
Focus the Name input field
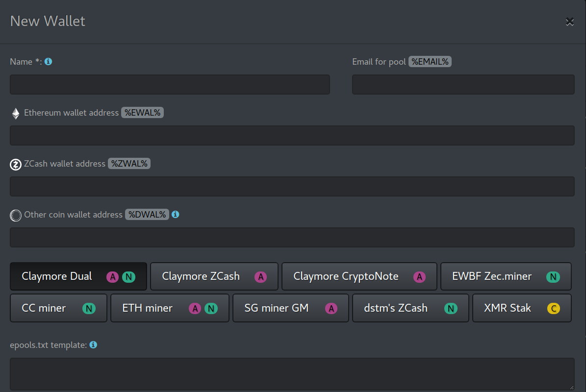[x=170, y=84]
